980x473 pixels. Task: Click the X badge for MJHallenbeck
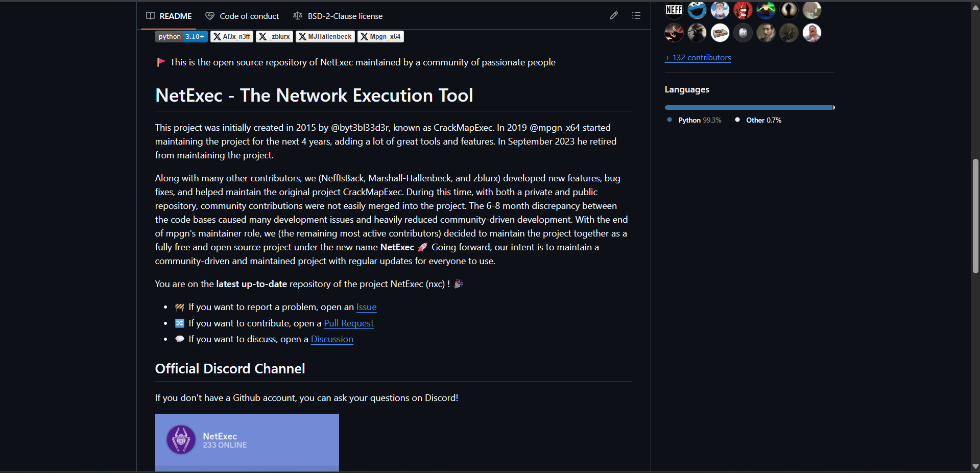(325, 36)
